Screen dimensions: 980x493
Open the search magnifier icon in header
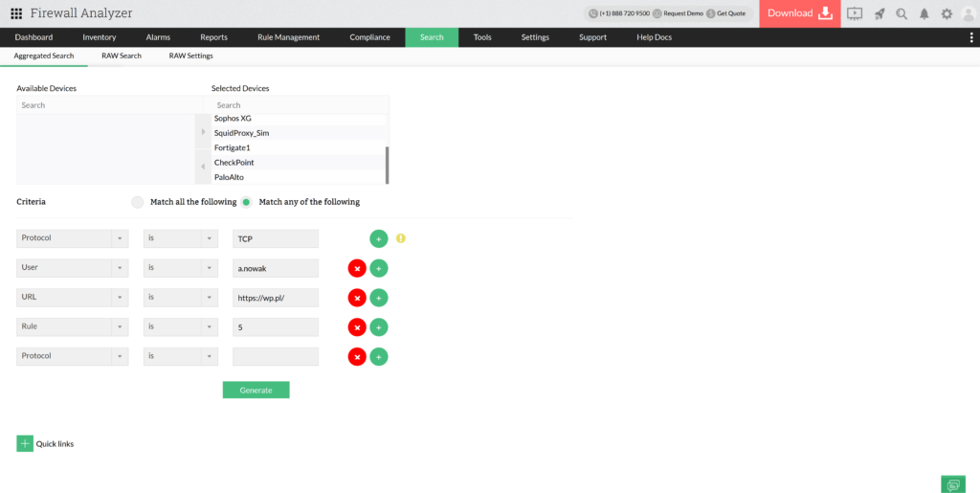point(902,13)
